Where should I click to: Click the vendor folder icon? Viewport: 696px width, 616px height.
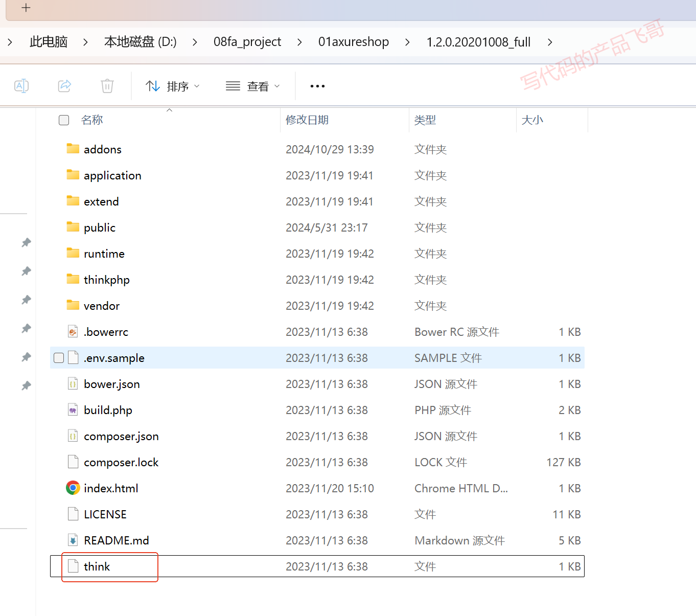tap(73, 305)
